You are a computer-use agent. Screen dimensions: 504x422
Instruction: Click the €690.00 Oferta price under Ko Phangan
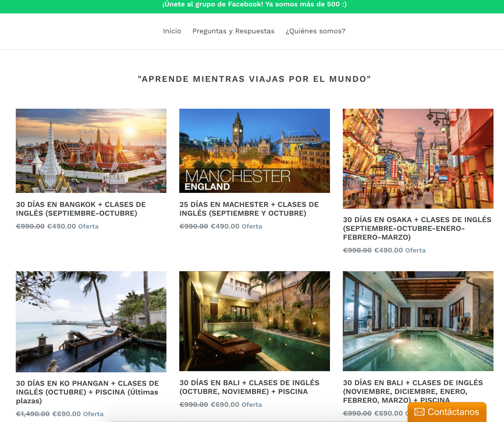coord(78,414)
